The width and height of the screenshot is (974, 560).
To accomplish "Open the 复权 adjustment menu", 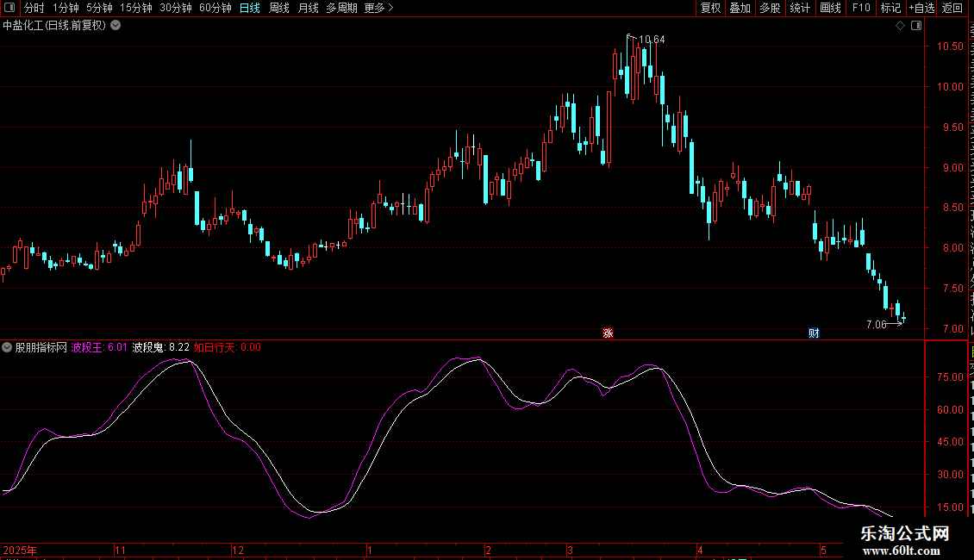I will tap(710, 8).
